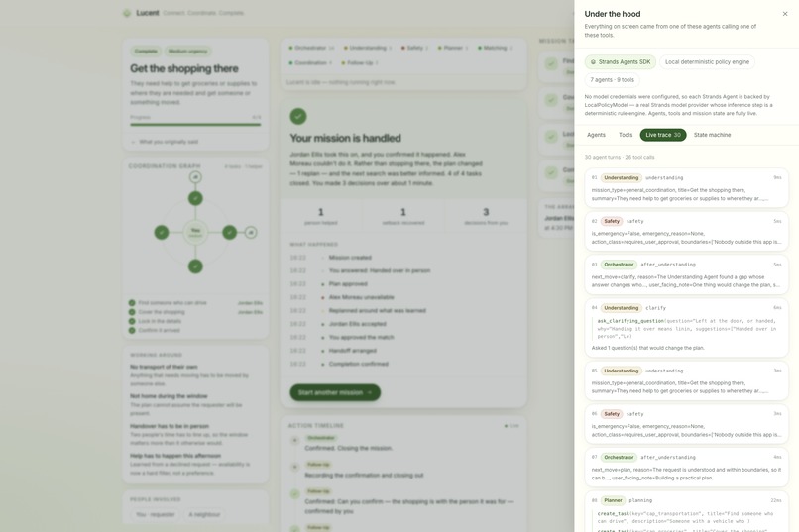Click the 'Mission created' timeline entry
Screen dimensions: 799x532
point(350,258)
